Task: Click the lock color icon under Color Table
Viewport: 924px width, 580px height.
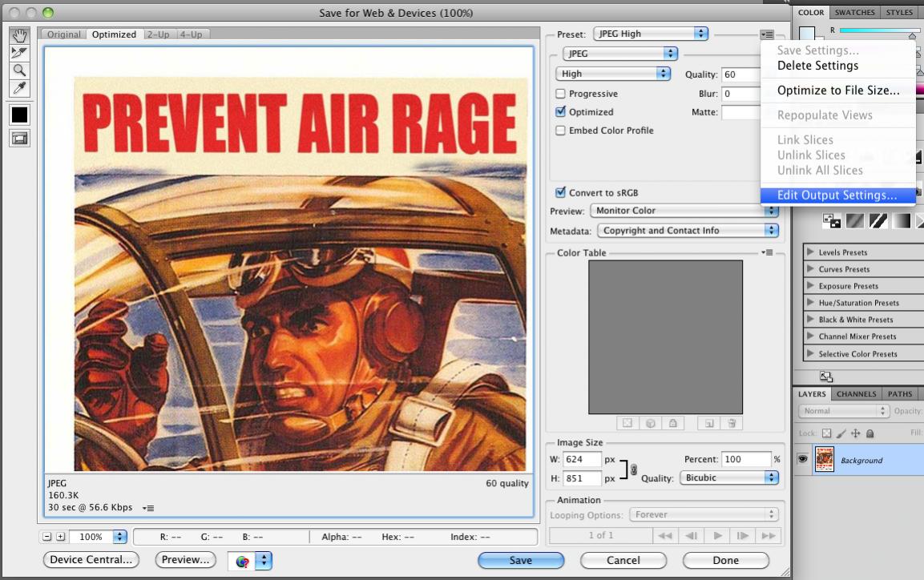Action: (673, 423)
